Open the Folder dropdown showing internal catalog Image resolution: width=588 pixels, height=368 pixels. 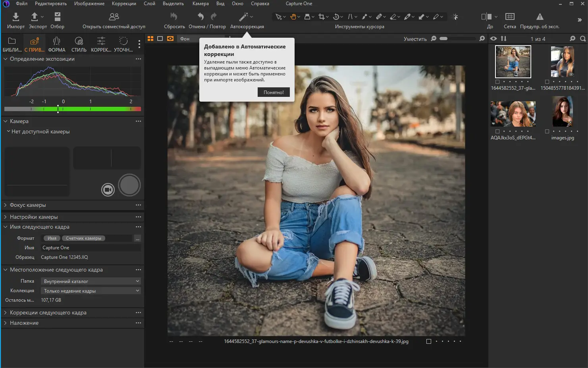(91, 281)
